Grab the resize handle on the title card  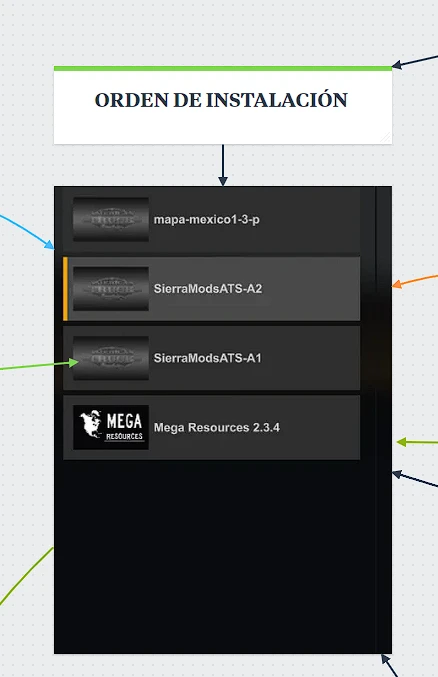click(385, 137)
